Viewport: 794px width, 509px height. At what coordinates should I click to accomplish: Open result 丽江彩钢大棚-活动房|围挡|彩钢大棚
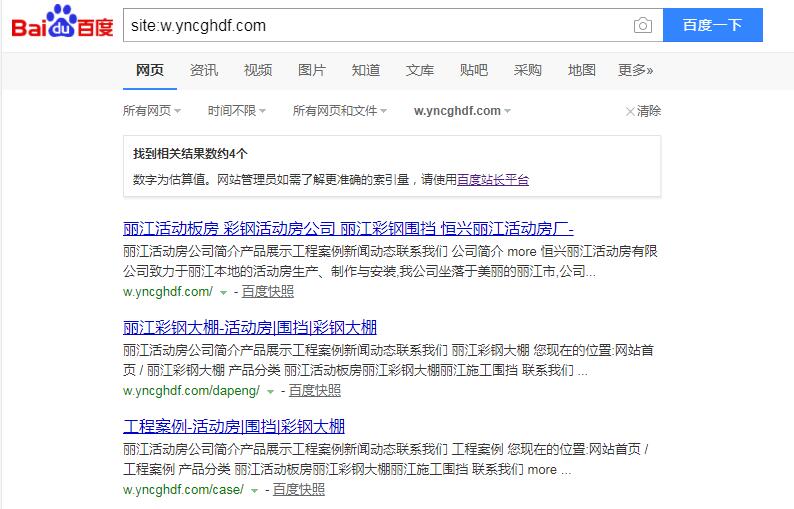(x=250, y=328)
